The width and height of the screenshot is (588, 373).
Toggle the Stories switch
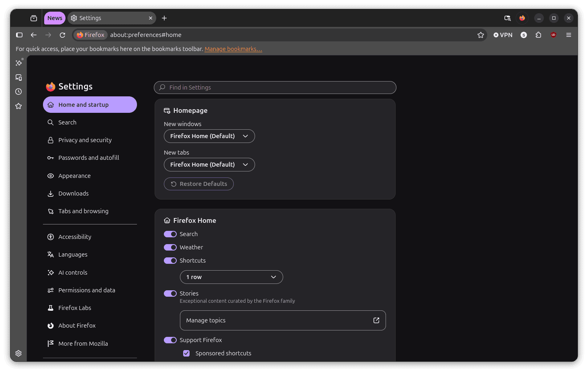[170, 294]
